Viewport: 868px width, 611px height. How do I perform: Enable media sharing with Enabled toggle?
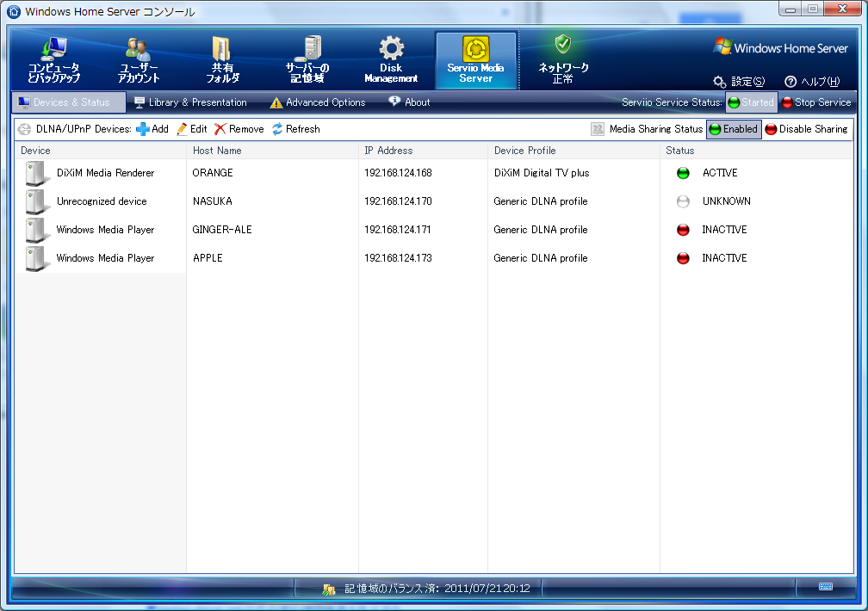734,129
